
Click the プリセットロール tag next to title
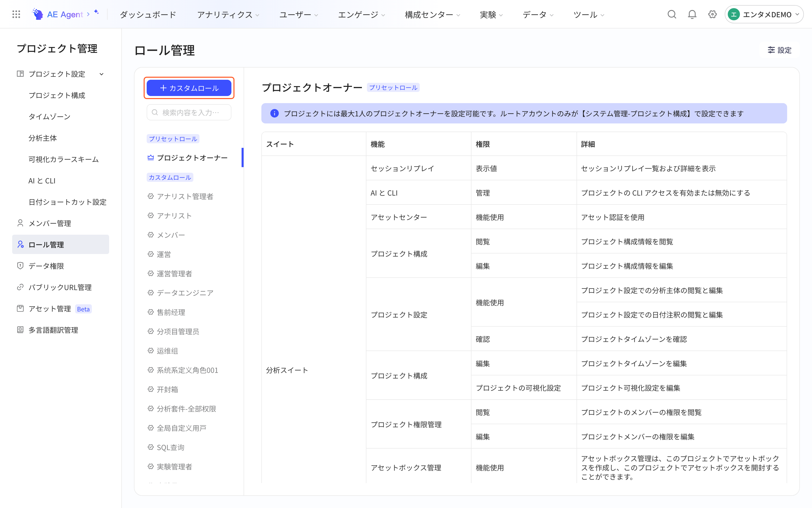point(393,88)
